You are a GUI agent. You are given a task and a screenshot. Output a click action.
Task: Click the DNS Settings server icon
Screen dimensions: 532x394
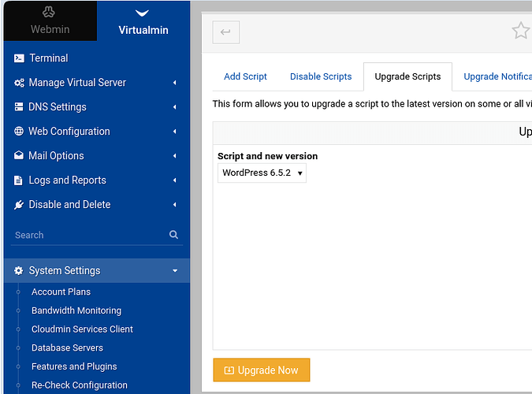click(19, 107)
